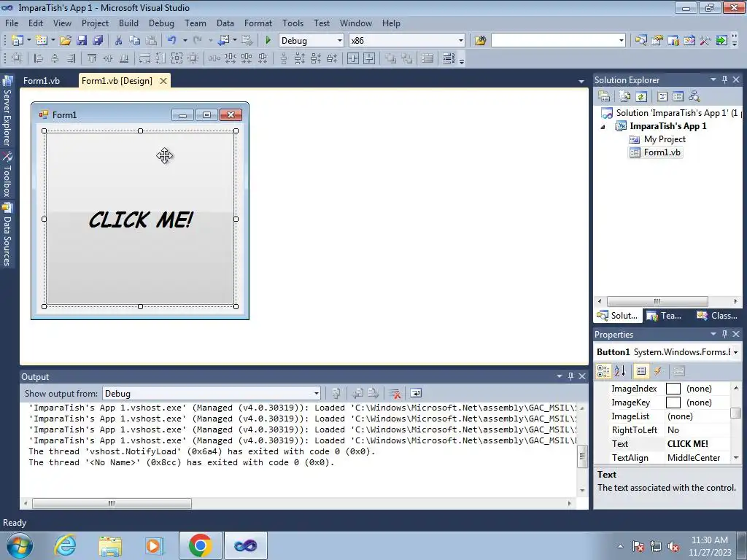Open the Find combo box dropdown
Image resolution: width=747 pixels, height=560 pixels.
[622, 41]
